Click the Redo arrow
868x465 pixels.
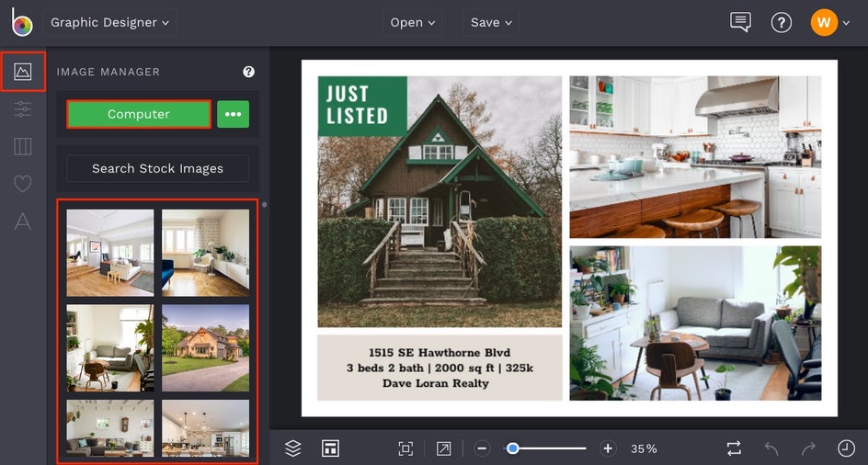(x=809, y=448)
